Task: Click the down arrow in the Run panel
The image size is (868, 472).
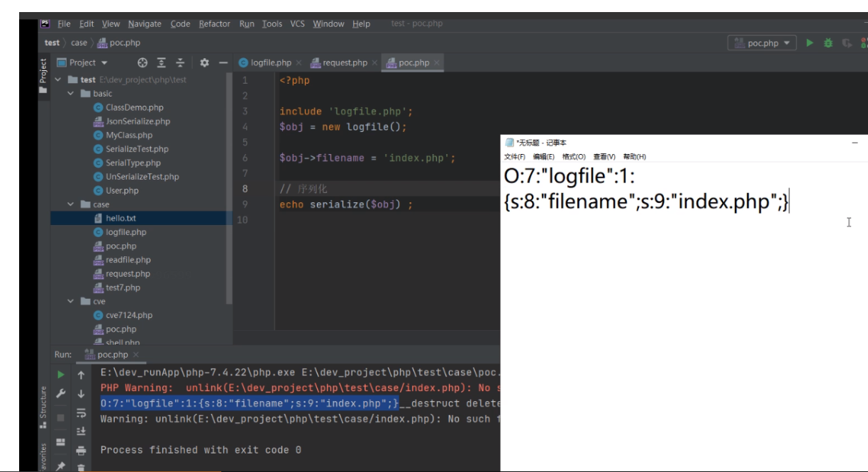Action: click(x=81, y=393)
